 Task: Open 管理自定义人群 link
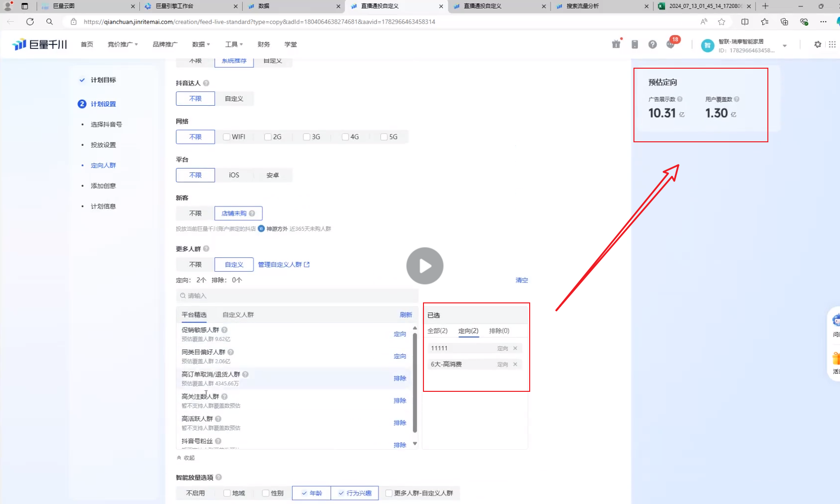pyautogui.click(x=283, y=265)
